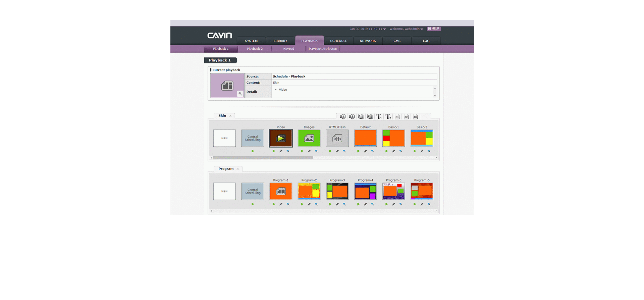Play the Basic-1 skin
Screen dimensions: 644x300
pos(386,151)
